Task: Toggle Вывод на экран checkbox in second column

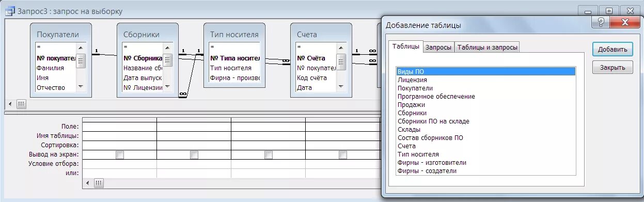Action: tap(194, 155)
